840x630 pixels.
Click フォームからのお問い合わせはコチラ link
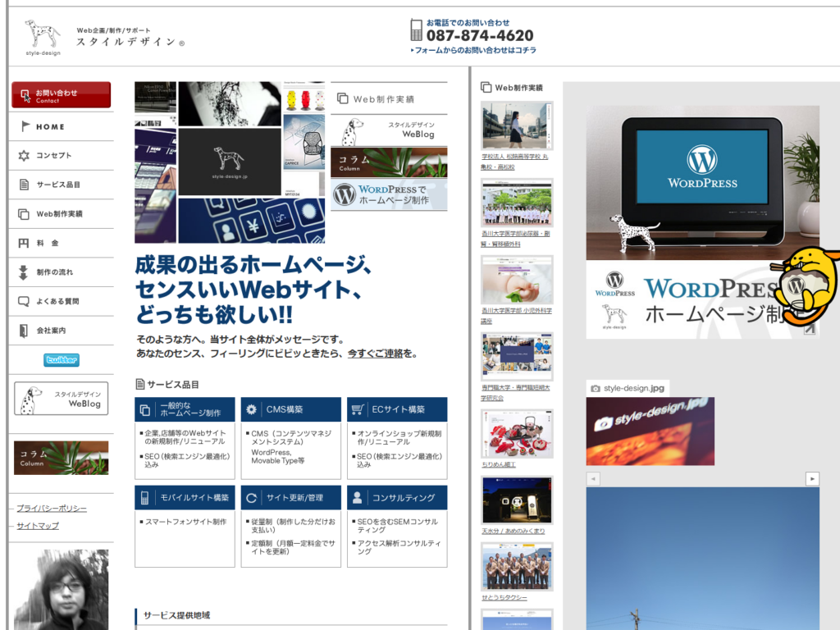tap(476, 51)
